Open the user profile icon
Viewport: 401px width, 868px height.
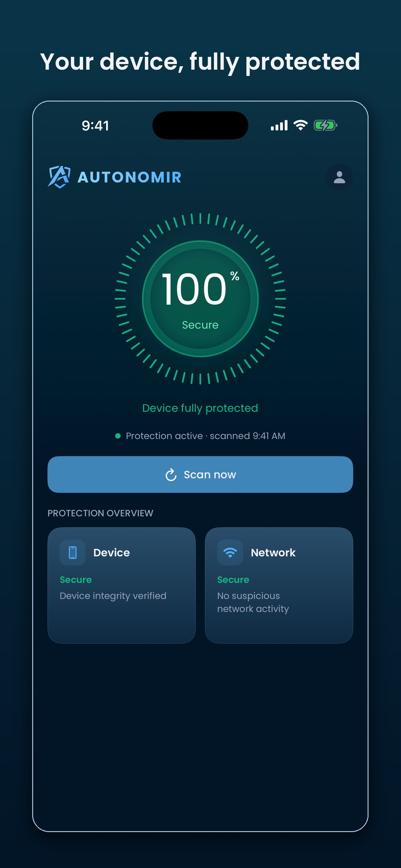pyautogui.click(x=339, y=177)
